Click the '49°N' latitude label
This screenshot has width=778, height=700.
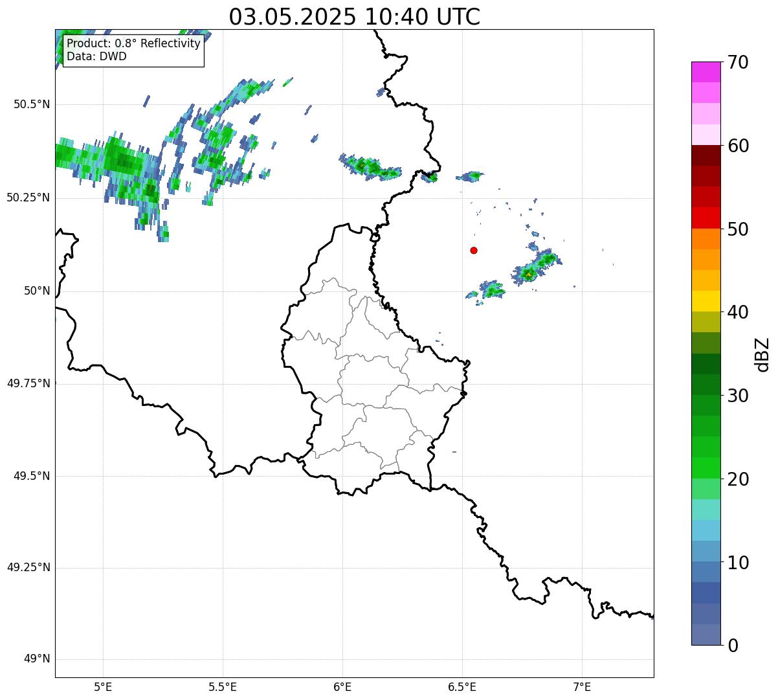(x=37, y=660)
